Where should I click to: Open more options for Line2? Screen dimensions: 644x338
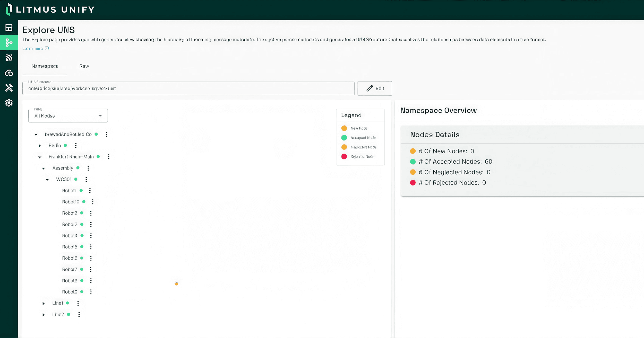pyautogui.click(x=79, y=315)
